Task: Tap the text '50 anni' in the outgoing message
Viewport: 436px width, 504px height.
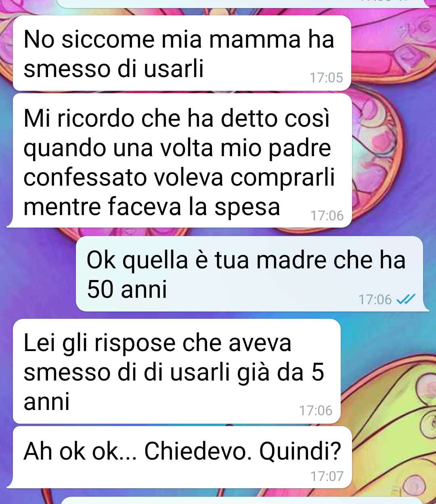Action: click(127, 289)
